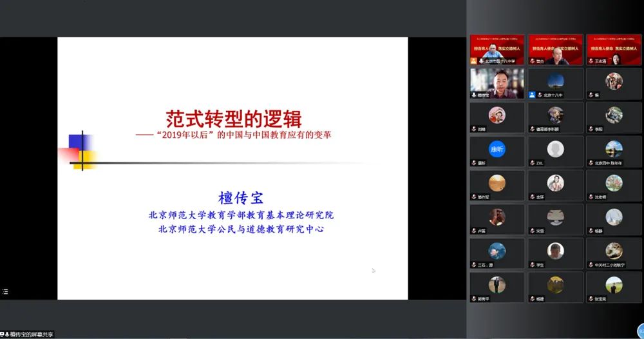Click the muted mic icon on ZXL tile
Image resolution: width=644 pixels, height=339 pixels.
pos(532,163)
